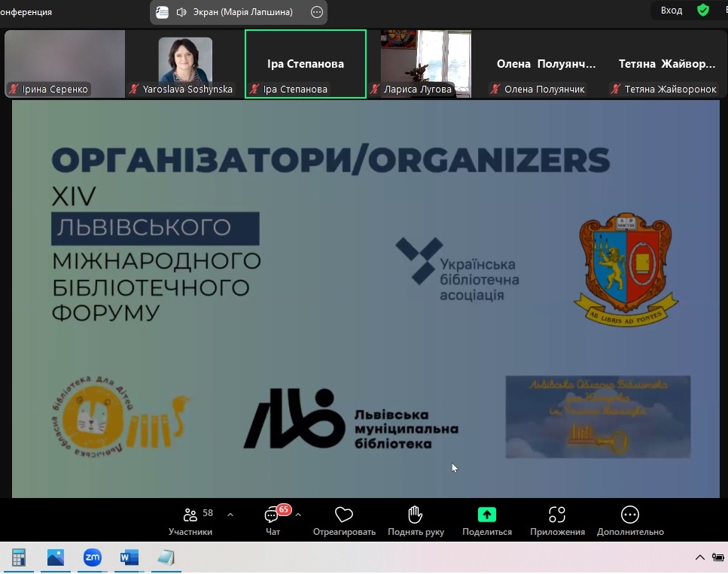Open the Чат chevron dropdown menu
Viewport: 728px width, 574px height.
pyautogui.click(x=297, y=514)
